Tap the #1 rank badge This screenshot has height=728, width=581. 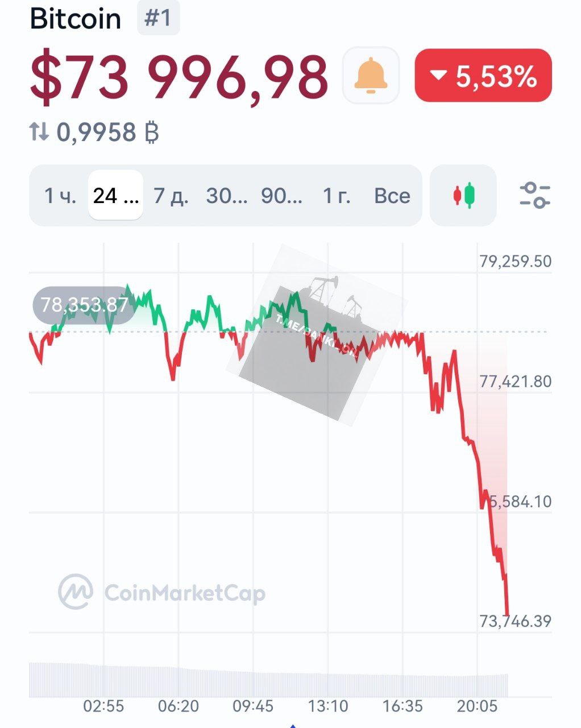(x=158, y=18)
